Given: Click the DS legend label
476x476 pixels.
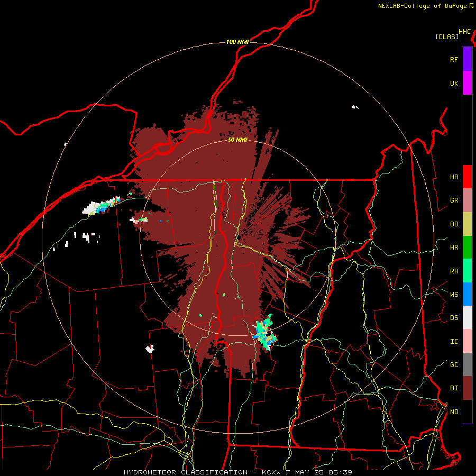Looking at the screenshot, I should pyautogui.click(x=454, y=318).
